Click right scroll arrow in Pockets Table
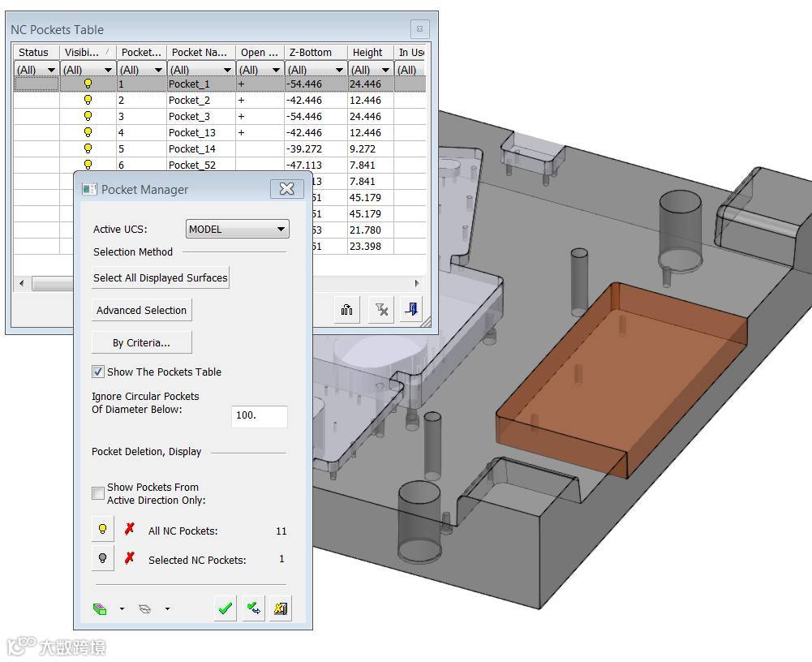Image resolution: width=812 pixels, height=662 pixels. (x=417, y=283)
